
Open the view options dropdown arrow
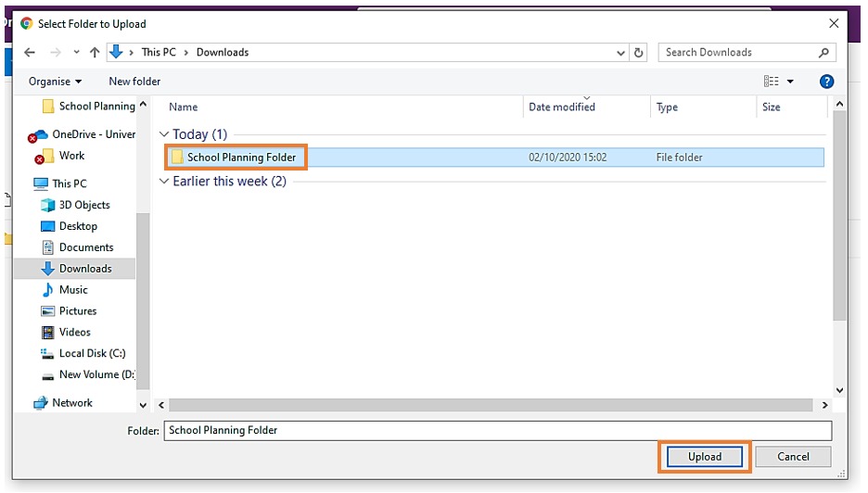(790, 82)
